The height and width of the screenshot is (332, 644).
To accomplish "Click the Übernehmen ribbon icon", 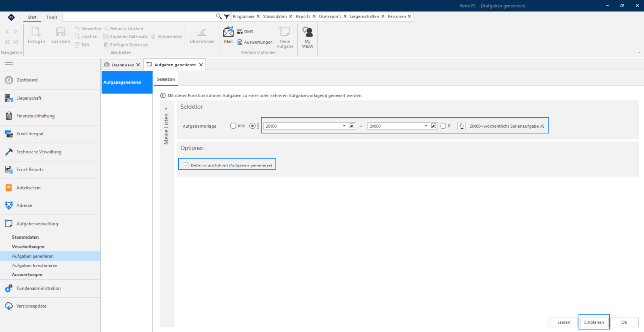I will coord(202,33).
